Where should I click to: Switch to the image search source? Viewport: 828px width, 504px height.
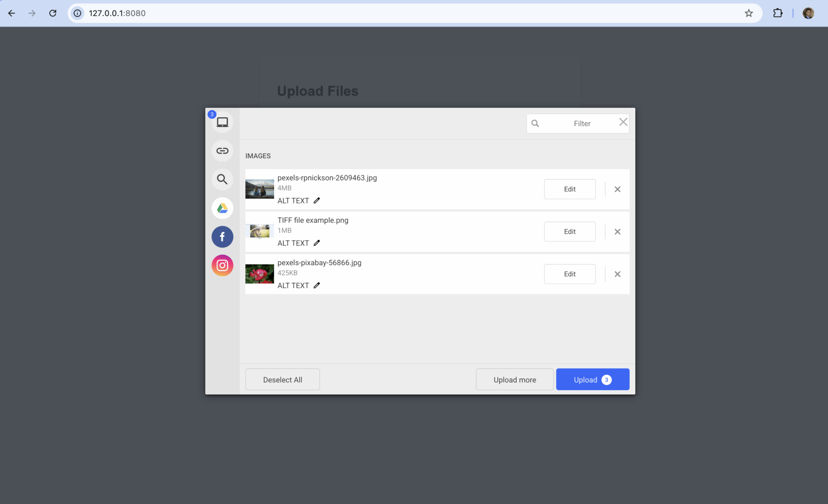[x=222, y=179]
